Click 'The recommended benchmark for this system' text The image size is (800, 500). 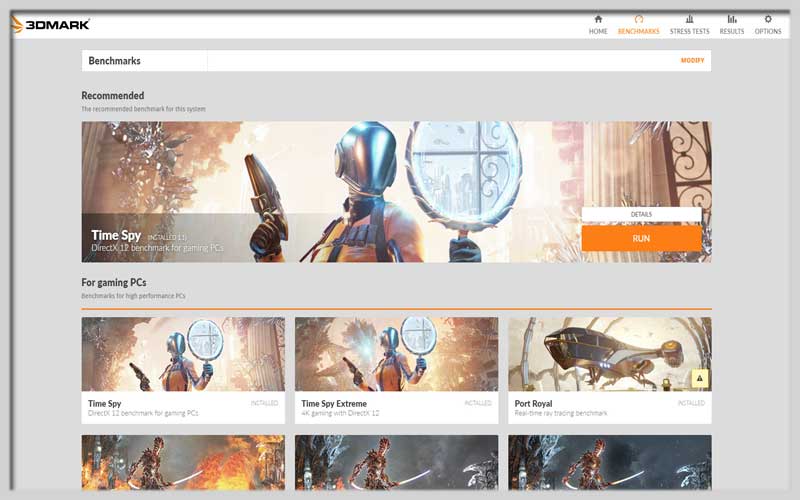[143, 109]
